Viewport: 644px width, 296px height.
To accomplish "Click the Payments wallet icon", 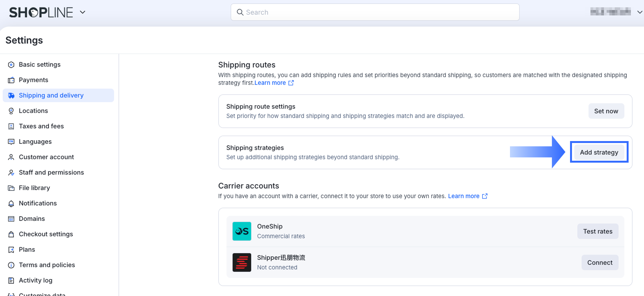I will [x=11, y=80].
